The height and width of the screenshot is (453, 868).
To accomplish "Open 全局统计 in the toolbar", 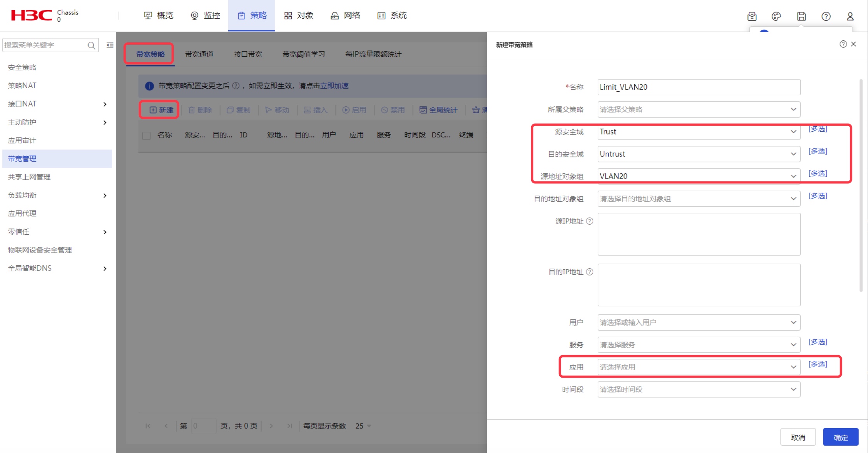I will [x=438, y=110].
